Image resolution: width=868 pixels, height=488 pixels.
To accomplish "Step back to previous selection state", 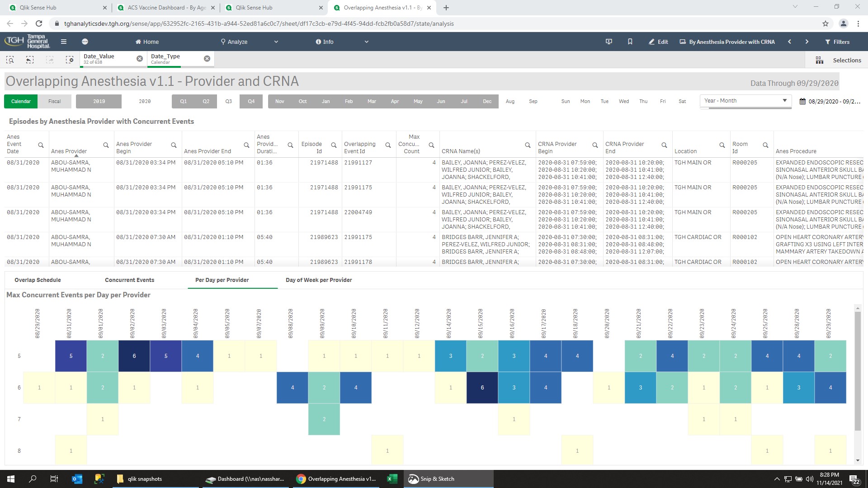I will tap(29, 60).
